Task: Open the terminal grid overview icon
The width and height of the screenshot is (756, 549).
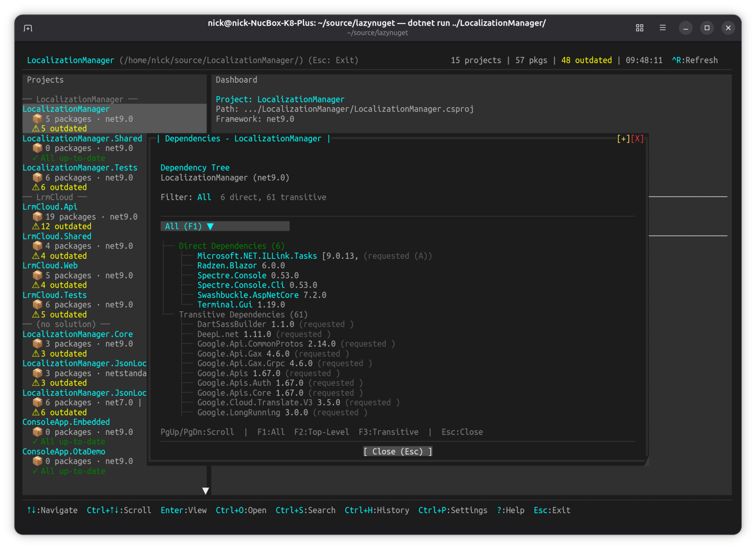Action: point(639,28)
